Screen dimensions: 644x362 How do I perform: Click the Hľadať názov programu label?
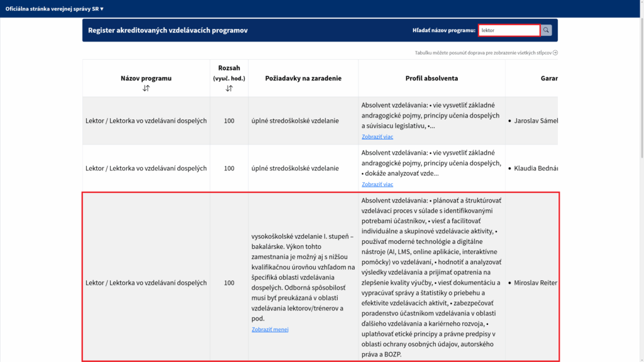pos(443,30)
